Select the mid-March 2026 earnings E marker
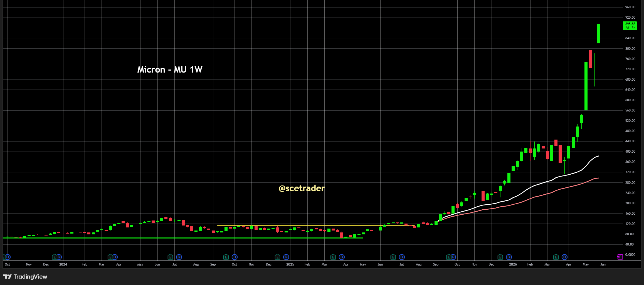Image resolution: width=644 pixels, height=285 pixels. (x=556, y=257)
